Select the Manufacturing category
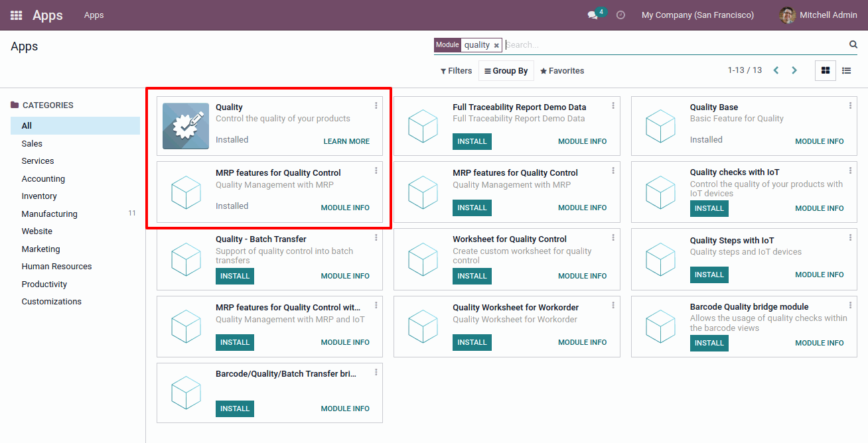The image size is (868, 443). [x=75, y=214]
